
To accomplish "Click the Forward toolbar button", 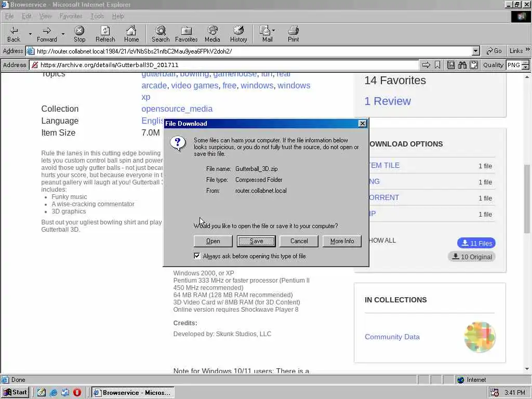I will click(47, 34).
